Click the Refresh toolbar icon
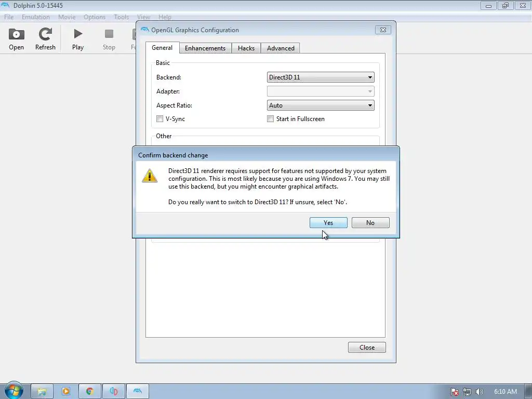This screenshot has width=532, height=399. tap(45, 34)
